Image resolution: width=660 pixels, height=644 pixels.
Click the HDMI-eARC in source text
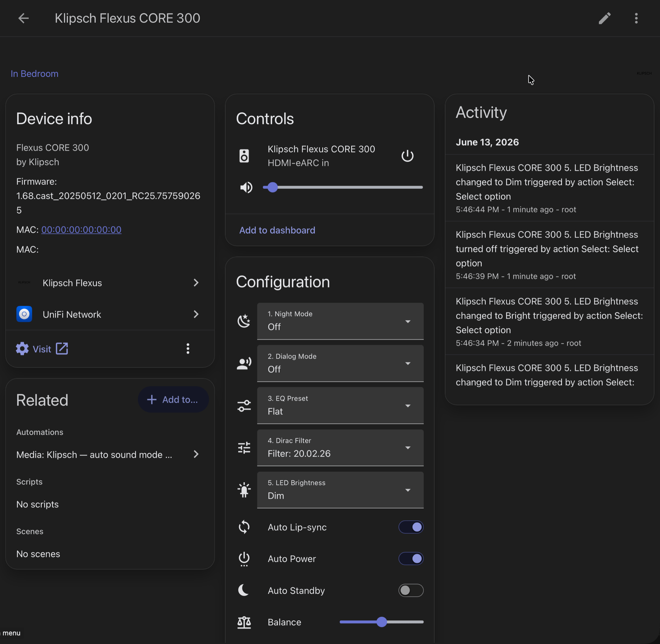(x=298, y=163)
